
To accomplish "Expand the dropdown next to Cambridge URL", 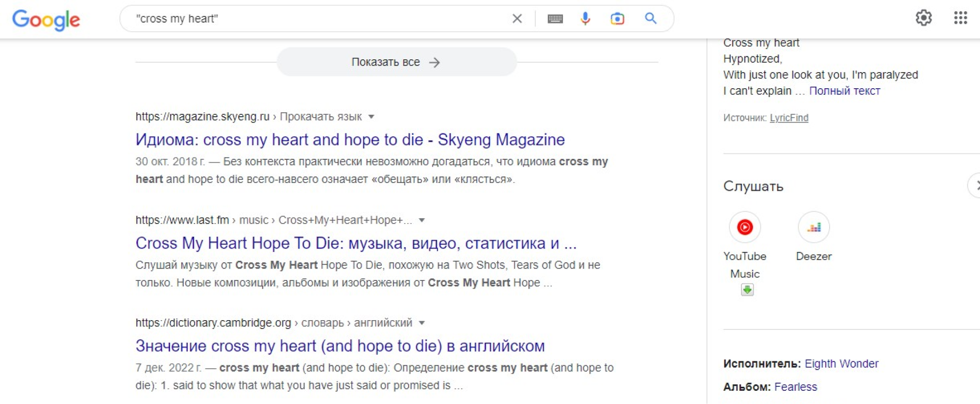I will click(x=421, y=323).
